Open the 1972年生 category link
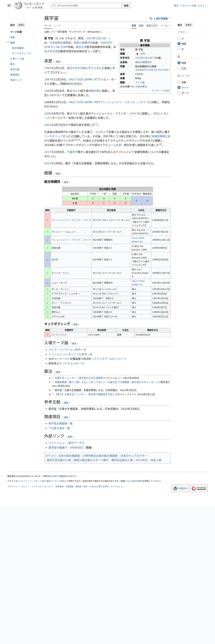This screenshot has width=215, height=644. 142,460
